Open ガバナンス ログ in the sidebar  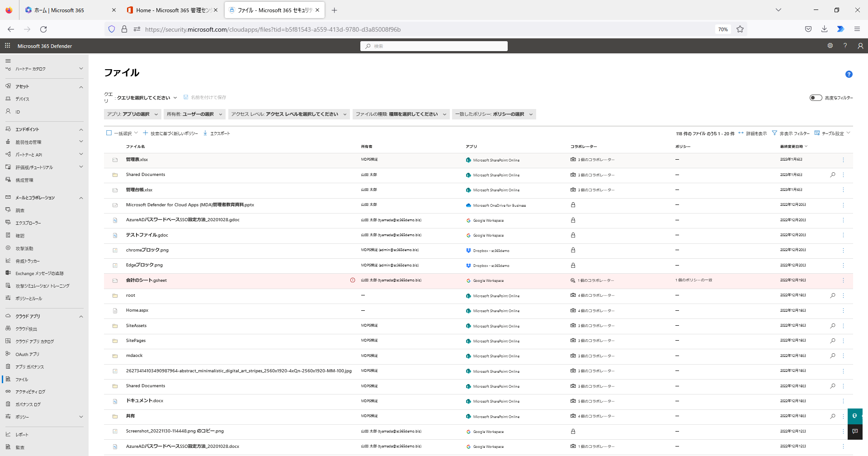pos(28,404)
